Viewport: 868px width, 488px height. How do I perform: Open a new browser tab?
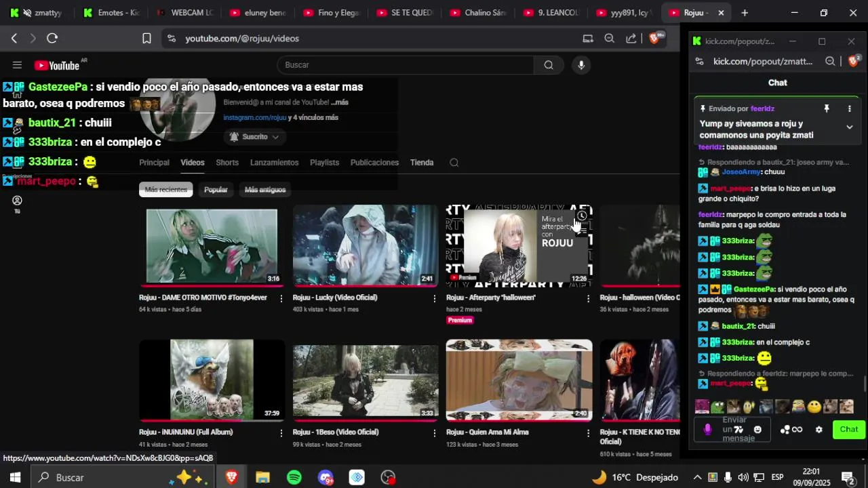tap(745, 13)
